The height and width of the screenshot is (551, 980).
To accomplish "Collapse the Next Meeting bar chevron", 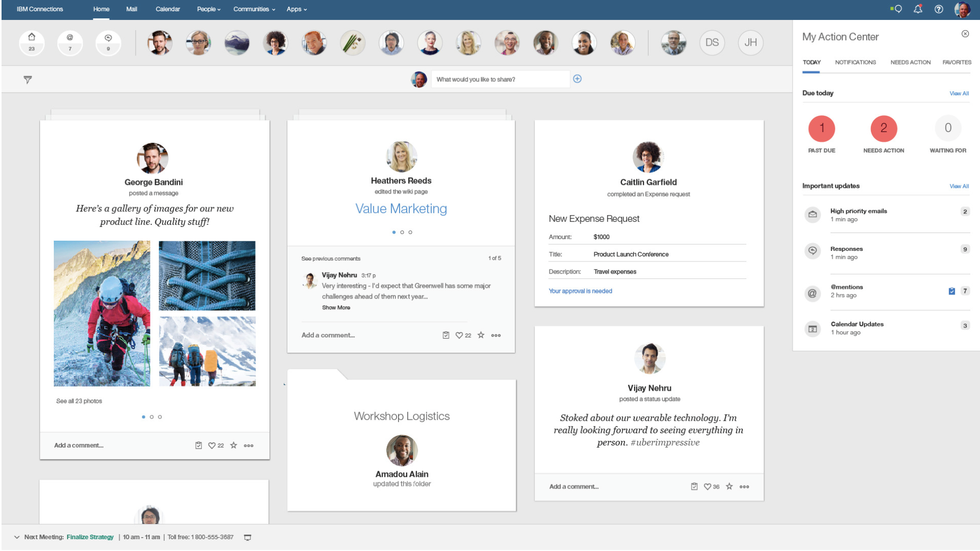I will coord(17,537).
